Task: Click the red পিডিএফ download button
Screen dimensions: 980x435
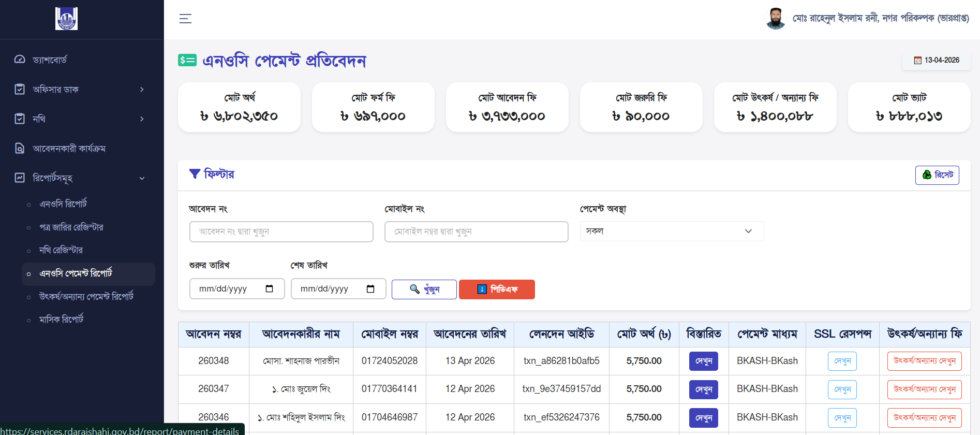Action: 497,289
